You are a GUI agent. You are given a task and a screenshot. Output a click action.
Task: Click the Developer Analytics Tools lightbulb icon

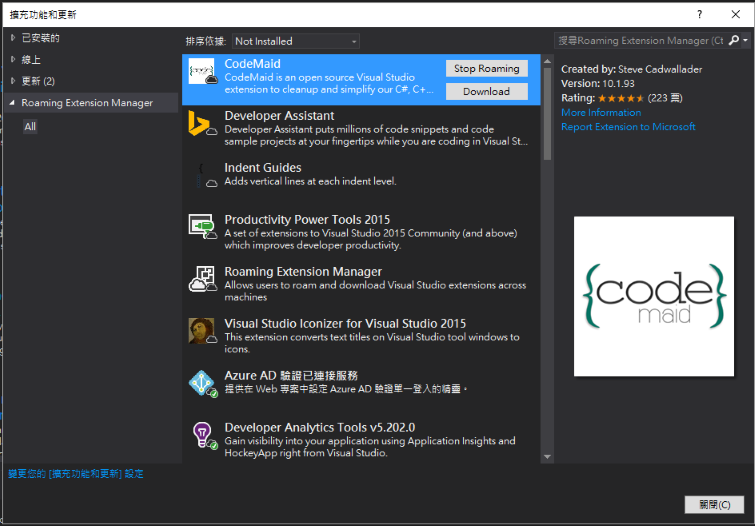(x=203, y=436)
